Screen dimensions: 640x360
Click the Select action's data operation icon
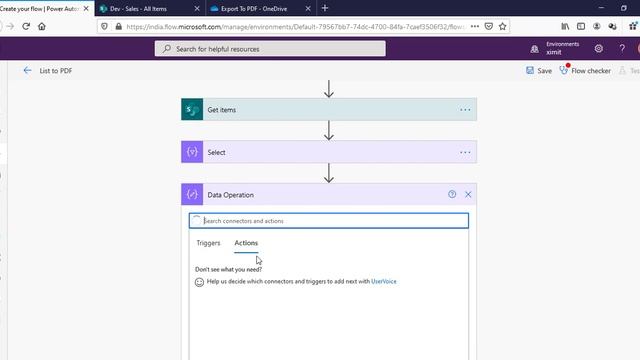[192, 152]
